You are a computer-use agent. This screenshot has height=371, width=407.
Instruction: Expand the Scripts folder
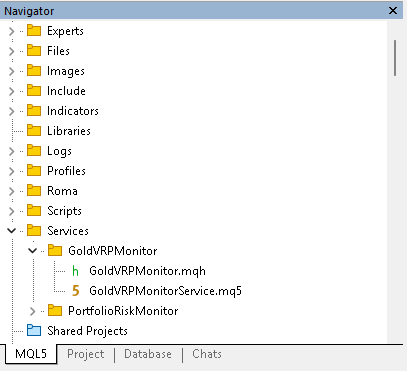click(12, 211)
